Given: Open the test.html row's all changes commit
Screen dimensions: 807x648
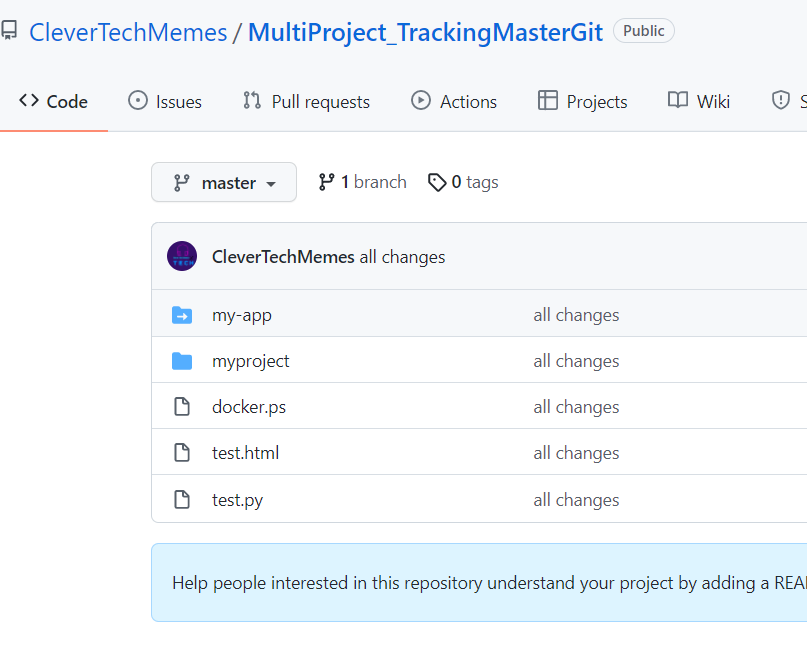Looking at the screenshot, I should coord(576,453).
